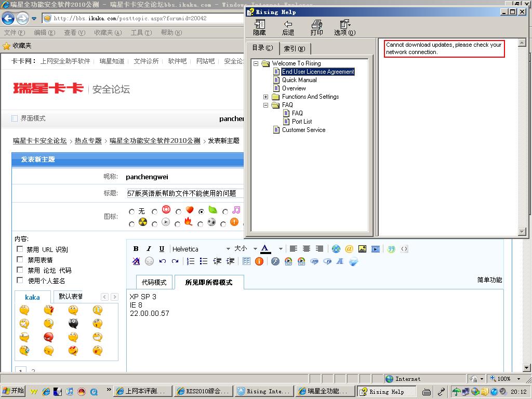
Task: Select the green leaf post icon radio button
Action: pyautogui.click(x=201, y=212)
